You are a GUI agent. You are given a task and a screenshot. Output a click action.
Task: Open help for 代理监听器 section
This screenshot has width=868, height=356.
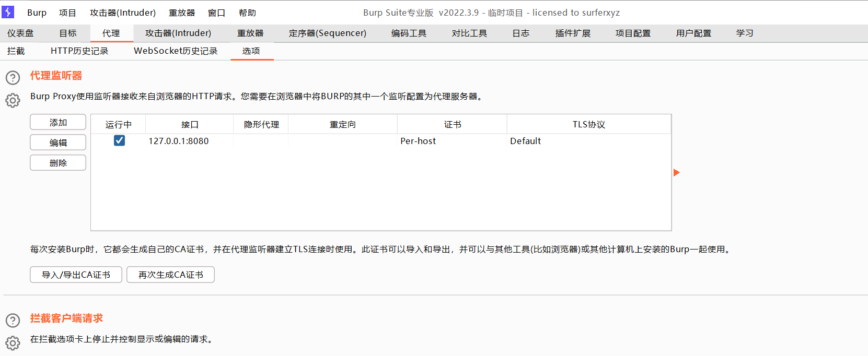13,78
